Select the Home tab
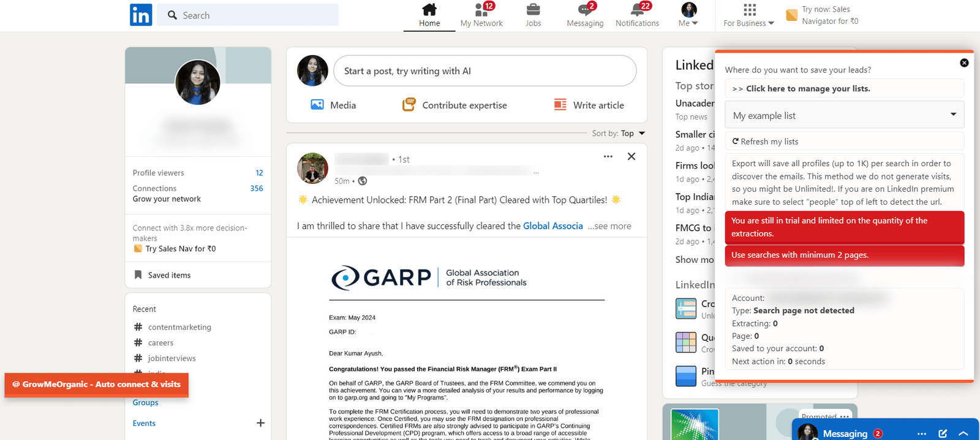This screenshot has width=980, height=440. (429, 15)
